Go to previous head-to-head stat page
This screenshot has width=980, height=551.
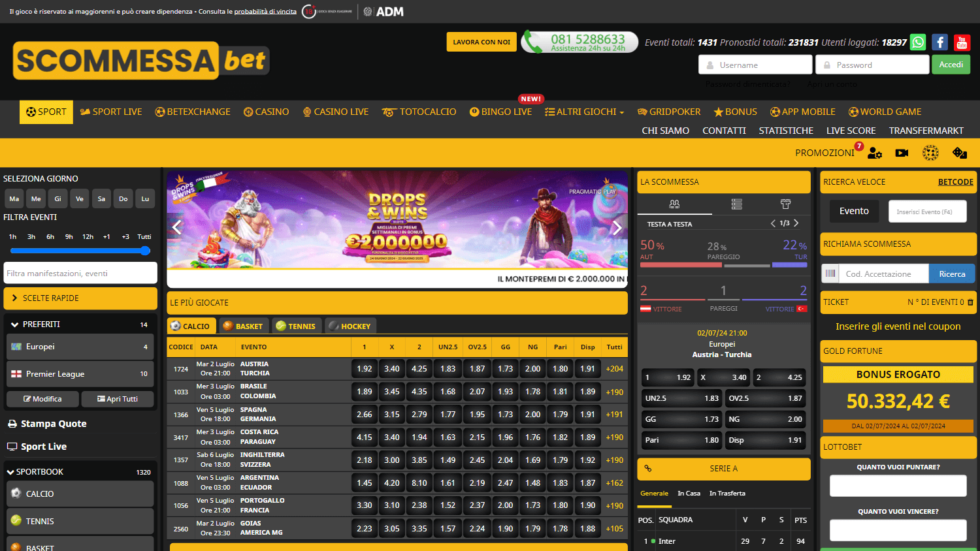(773, 223)
